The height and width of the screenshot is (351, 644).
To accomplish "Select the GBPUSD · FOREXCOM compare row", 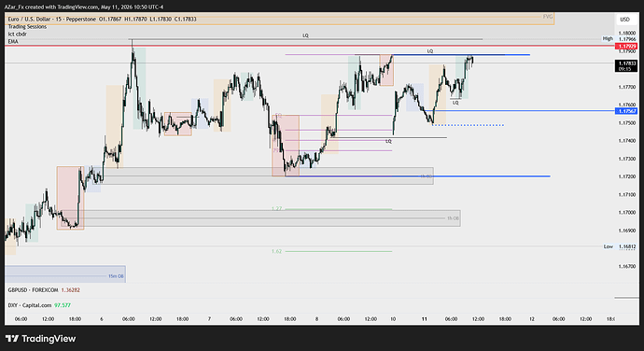I will point(44,290).
